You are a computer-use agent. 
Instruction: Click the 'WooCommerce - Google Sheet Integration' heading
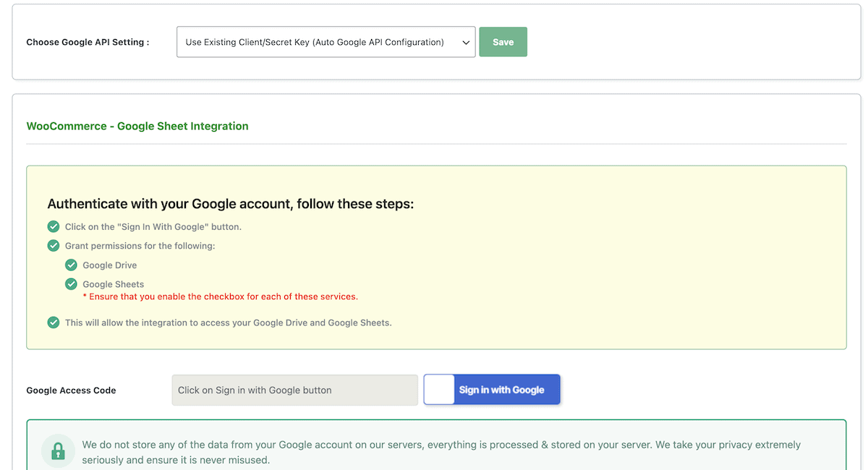pos(137,126)
